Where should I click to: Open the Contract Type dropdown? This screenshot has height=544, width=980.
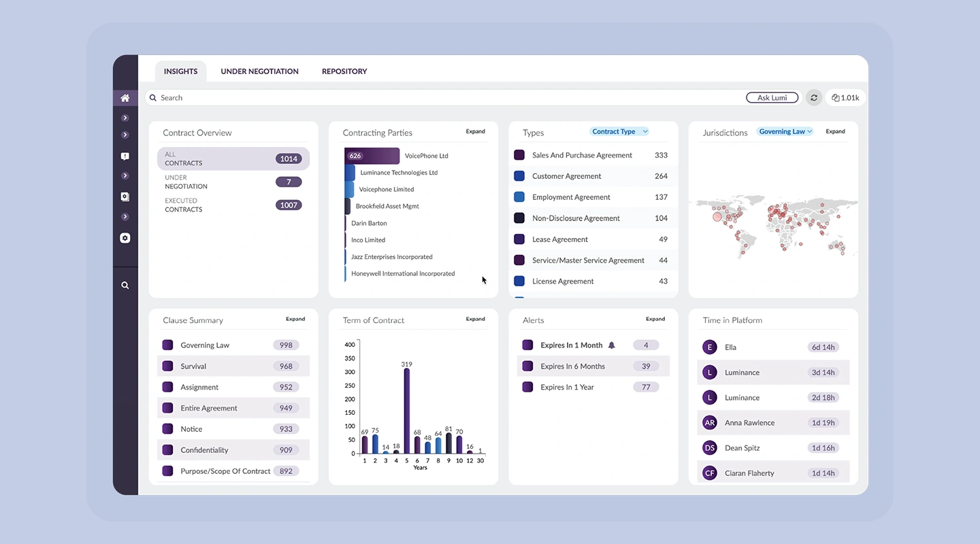[619, 132]
